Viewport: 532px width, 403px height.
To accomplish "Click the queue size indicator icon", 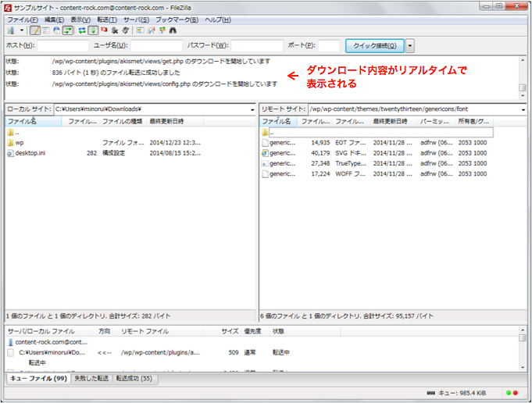I will pyautogui.click(x=430, y=393).
